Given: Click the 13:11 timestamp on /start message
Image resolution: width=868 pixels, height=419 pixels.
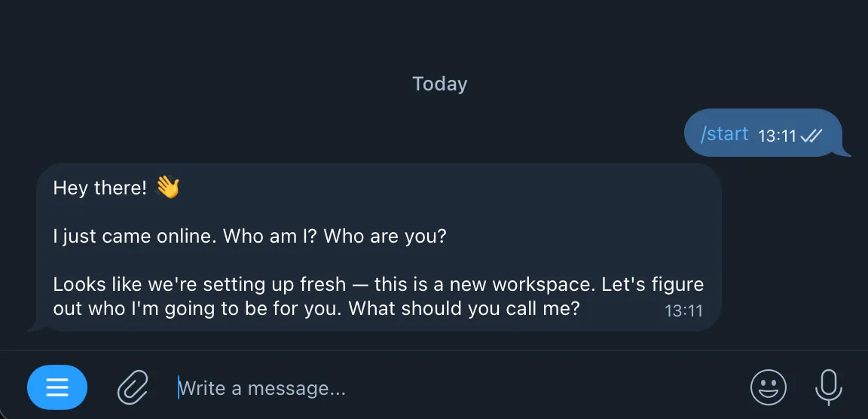Looking at the screenshot, I should pos(777,136).
